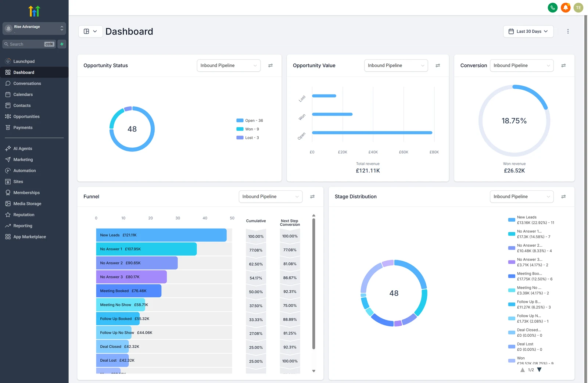The image size is (588, 383).
Task: Click the Media Storage image icon
Action: pyautogui.click(x=8, y=204)
